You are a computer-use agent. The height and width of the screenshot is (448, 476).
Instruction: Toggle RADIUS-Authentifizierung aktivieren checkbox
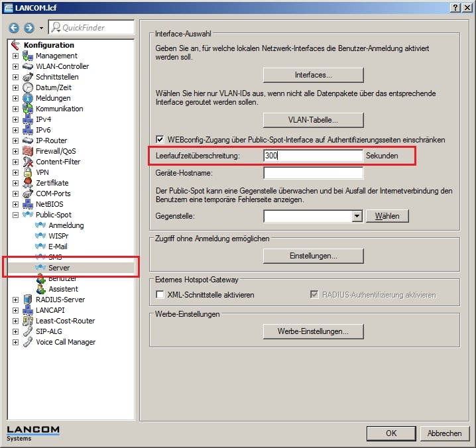coord(315,295)
